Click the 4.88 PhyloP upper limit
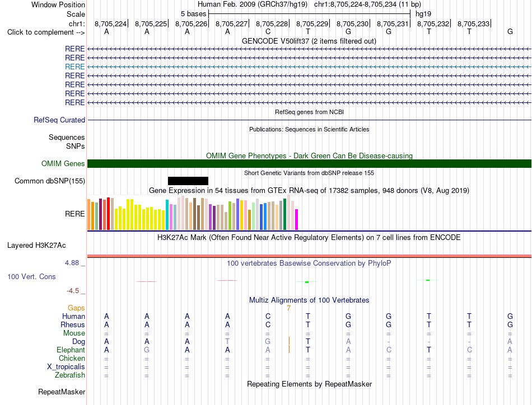Screen dimensions: 532x405 pos(72,263)
